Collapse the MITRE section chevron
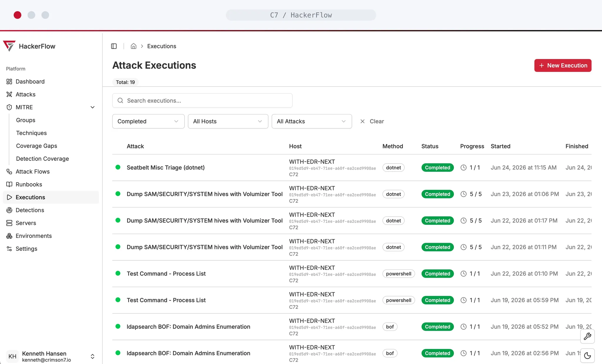 coord(93,107)
